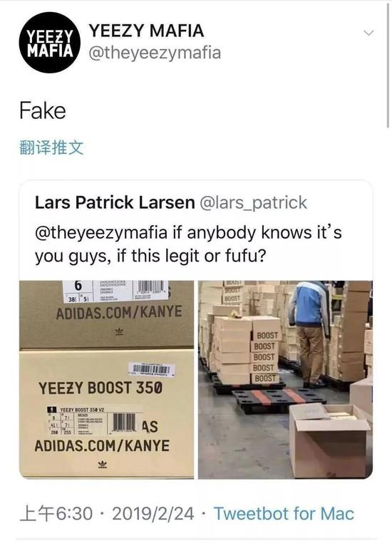Tap the BOOST boxes stack in the photo

pyautogui.click(x=265, y=357)
